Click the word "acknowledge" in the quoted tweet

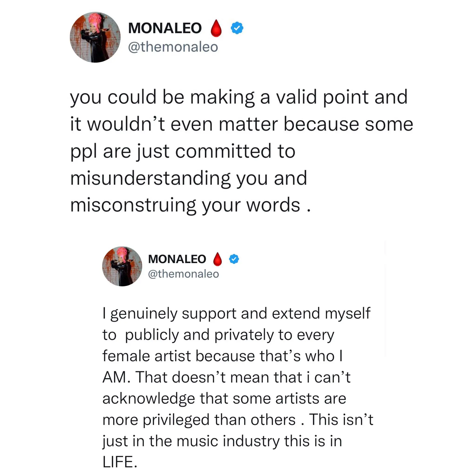click(x=149, y=399)
